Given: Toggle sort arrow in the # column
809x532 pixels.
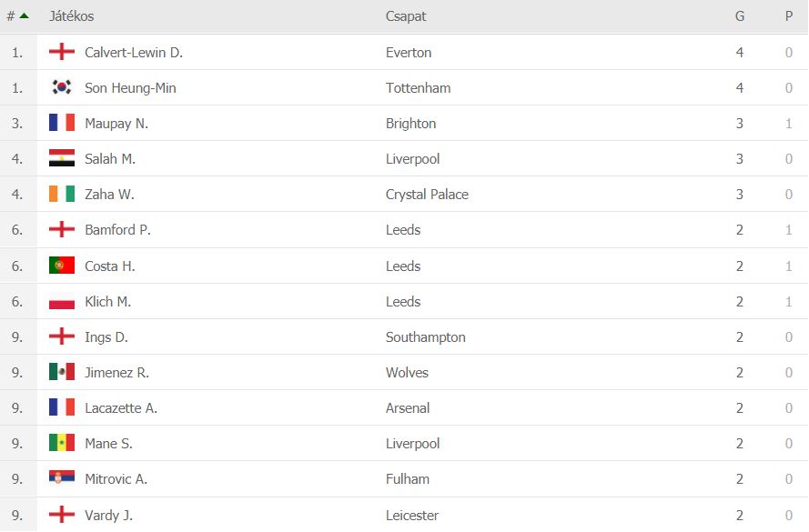Looking at the screenshot, I should [24, 15].
